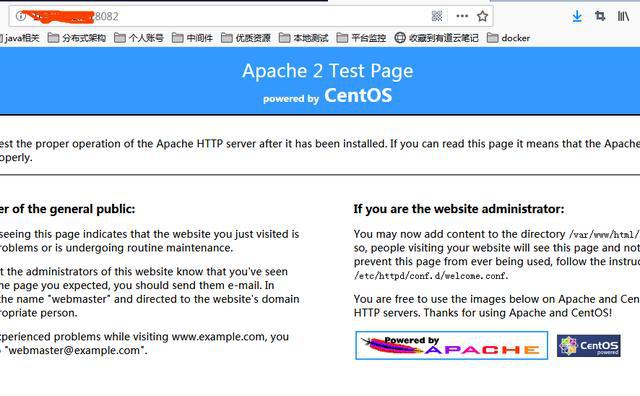This screenshot has width=640, height=396.
Task: Click the www.example.com text
Action: point(218,337)
